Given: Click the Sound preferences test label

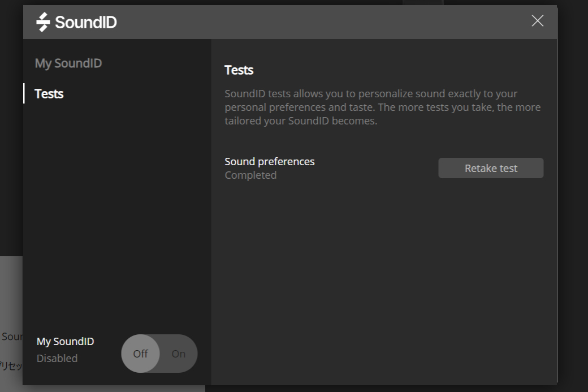Looking at the screenshot, I should pyautogui.click(x=269, y=161).
